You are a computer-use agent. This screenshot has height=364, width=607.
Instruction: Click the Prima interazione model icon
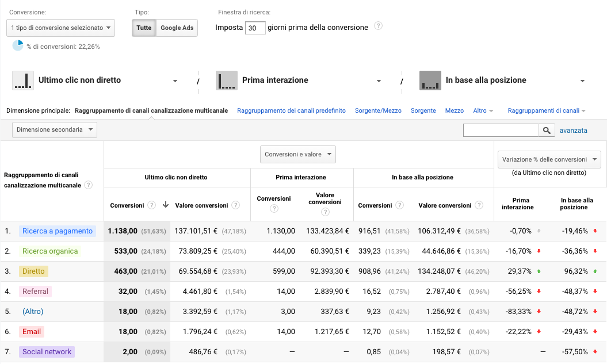(x=227, y=81)
